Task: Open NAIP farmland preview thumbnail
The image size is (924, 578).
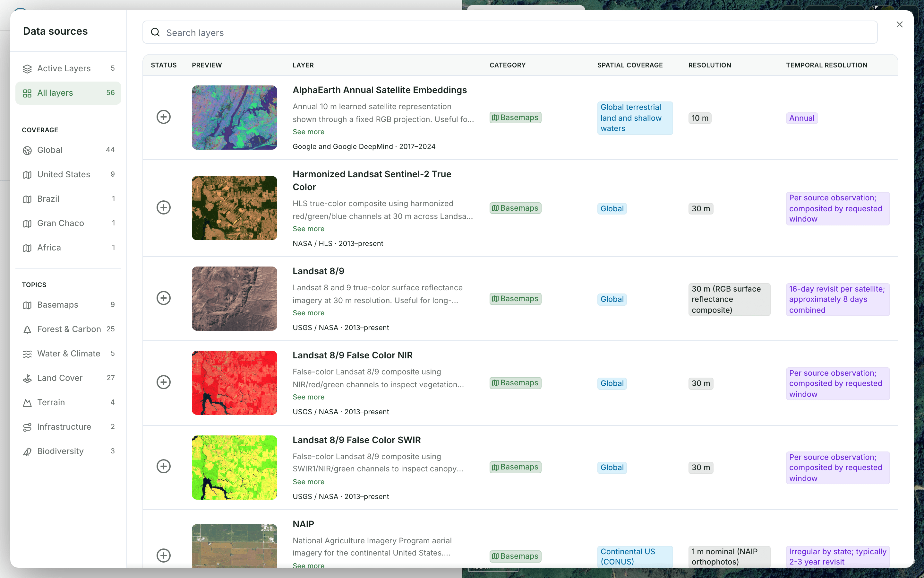Action: coord(235,546)
